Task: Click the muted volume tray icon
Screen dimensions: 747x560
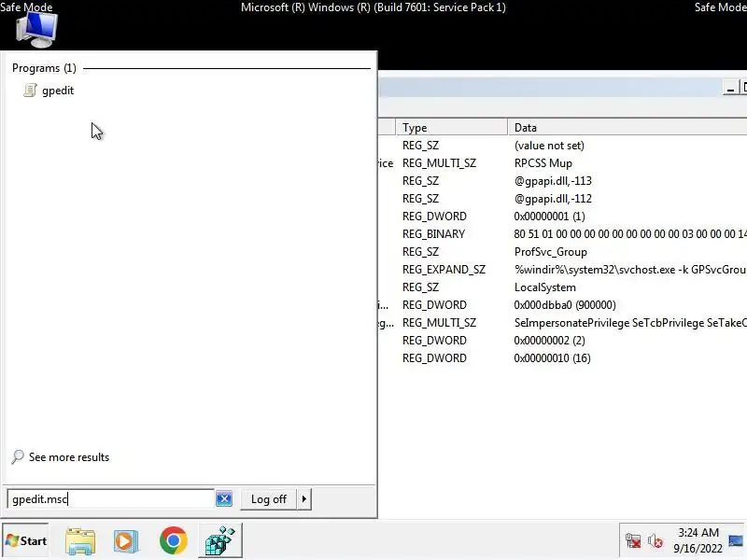Action: [x=655, y=541]
